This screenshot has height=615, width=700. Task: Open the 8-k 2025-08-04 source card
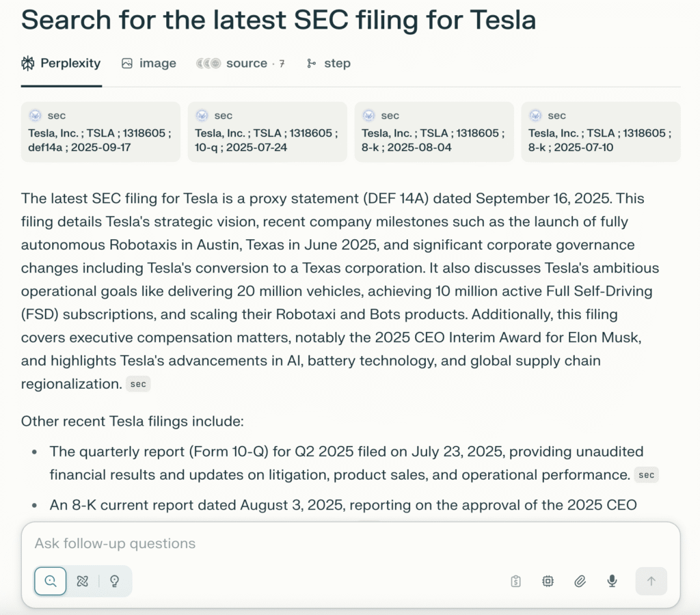coord(433,132)
